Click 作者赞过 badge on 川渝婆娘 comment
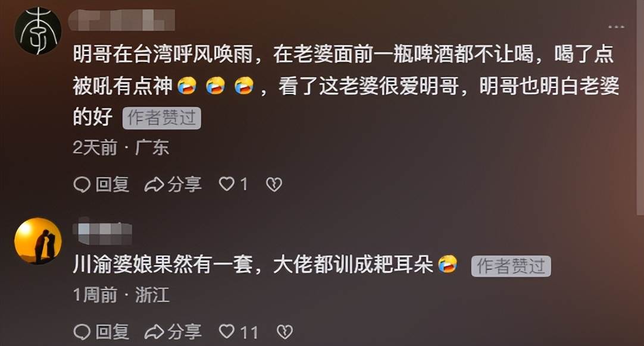This screenshot has width=644, height=346. 511,266
